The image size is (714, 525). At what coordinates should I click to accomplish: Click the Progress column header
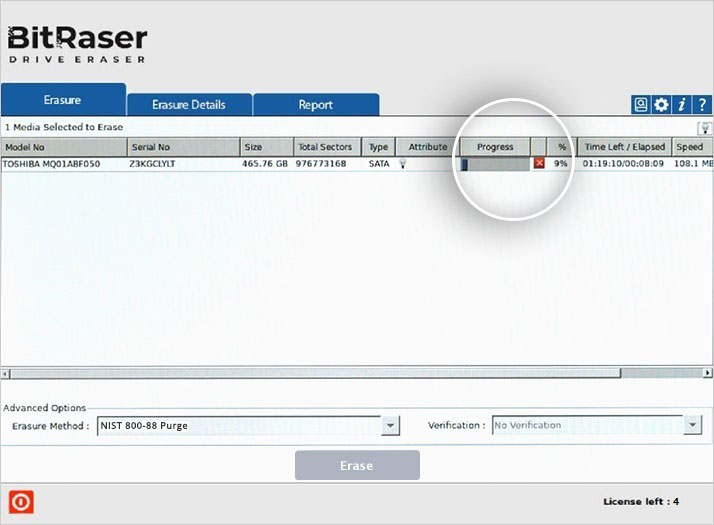coord(495,147)
